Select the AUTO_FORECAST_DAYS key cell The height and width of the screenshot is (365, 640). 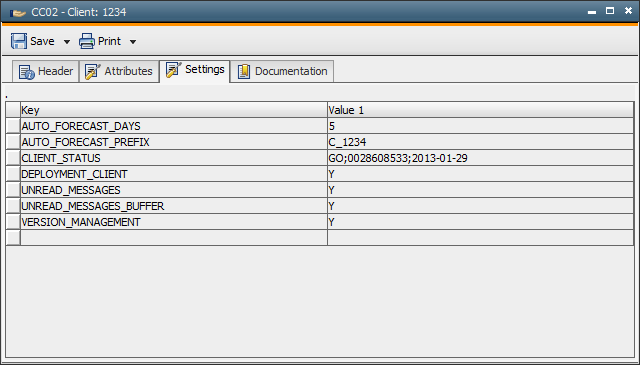(x=174, y=126)
